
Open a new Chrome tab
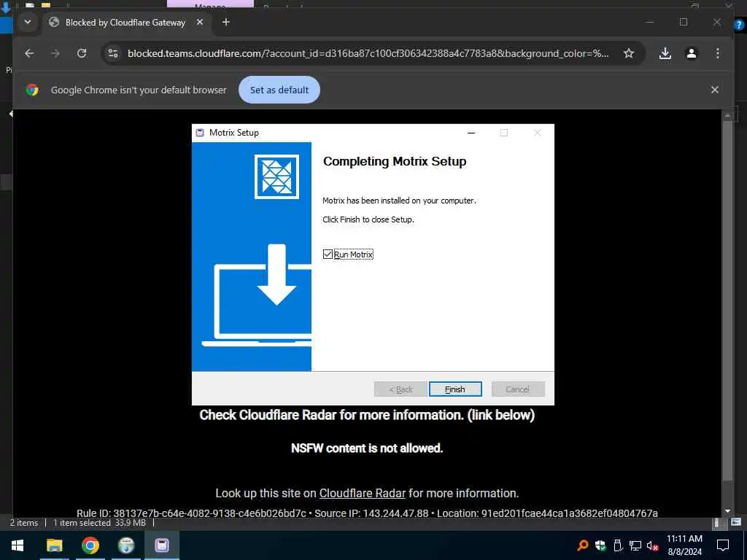coord(226,22)
